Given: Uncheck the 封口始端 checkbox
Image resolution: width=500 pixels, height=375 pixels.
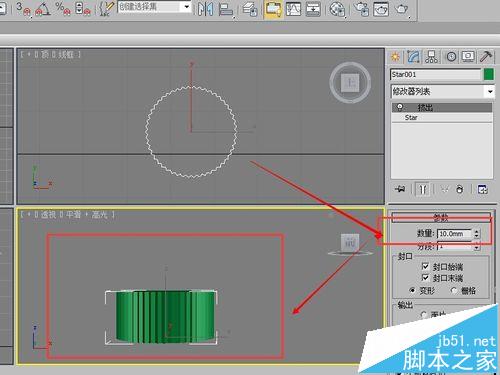Looking at the screenshot, I should point(425,266).
